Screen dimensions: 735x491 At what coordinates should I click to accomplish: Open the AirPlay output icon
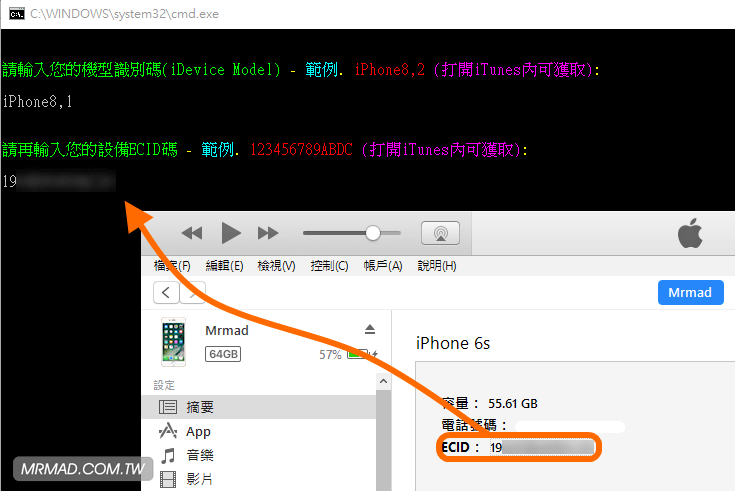click(440, 233)
